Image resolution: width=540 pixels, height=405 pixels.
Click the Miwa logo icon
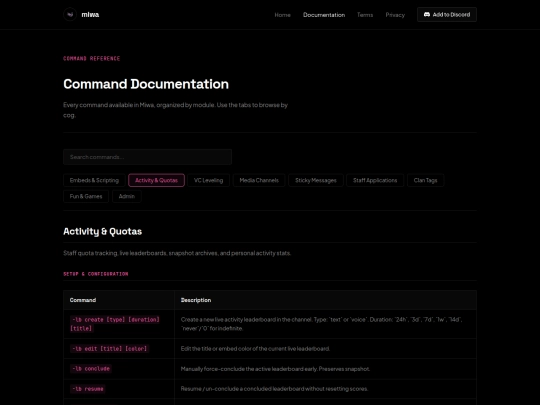tap(70, 14)
